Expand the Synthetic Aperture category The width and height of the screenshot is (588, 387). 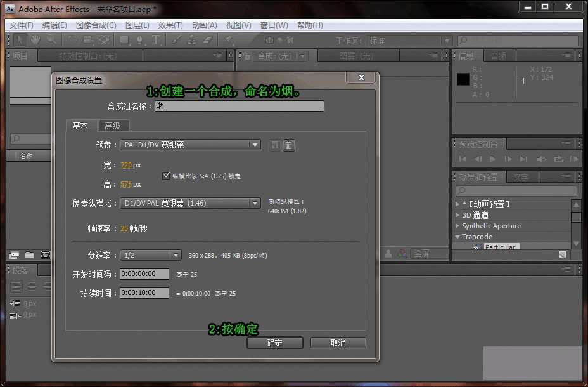click(457, 226)
